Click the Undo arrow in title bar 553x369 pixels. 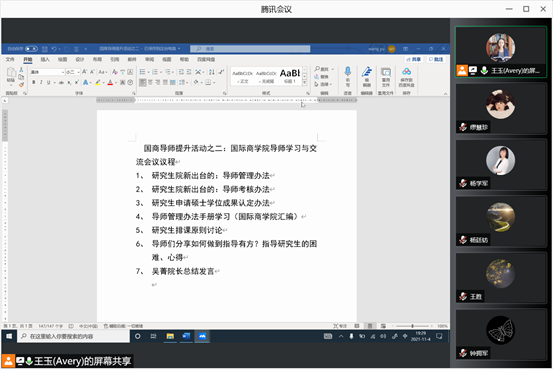point(54,49)
